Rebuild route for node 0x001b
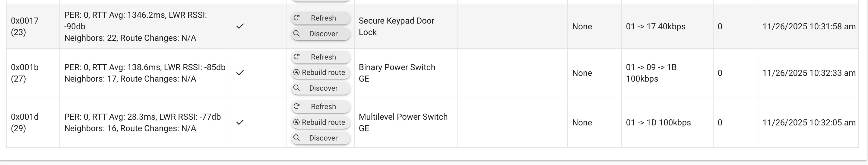 [x=320, y=73]
